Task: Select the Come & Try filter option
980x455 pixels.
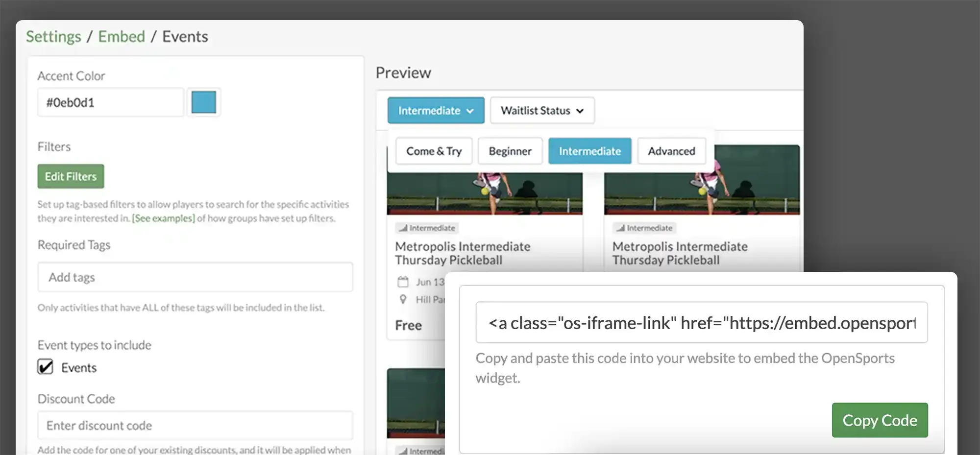Action: (434, 151)
